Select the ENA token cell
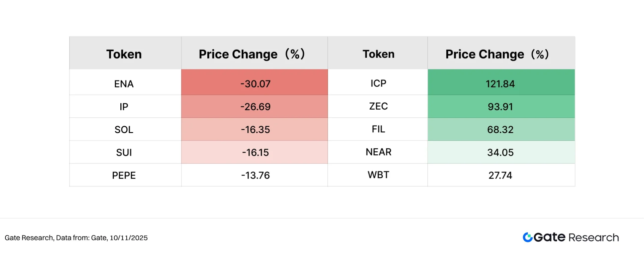The width and height of the screenshot is (644, 257). coord(124,84)
